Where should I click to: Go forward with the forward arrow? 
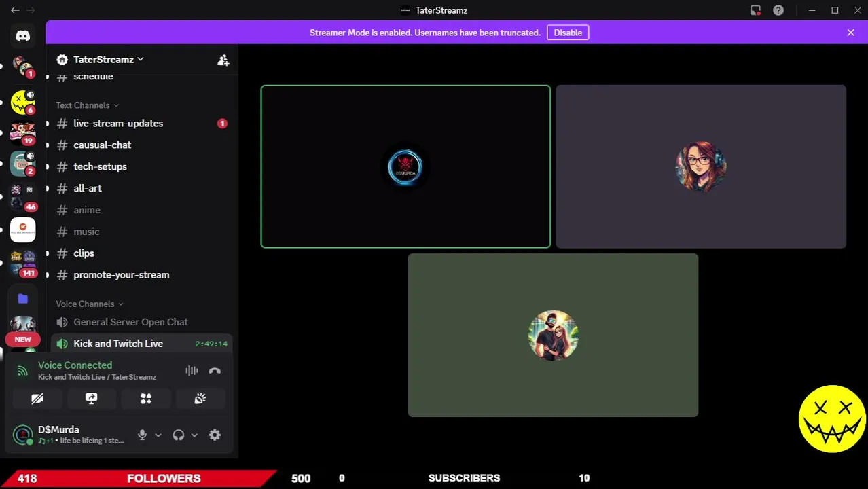pos(31,10)
